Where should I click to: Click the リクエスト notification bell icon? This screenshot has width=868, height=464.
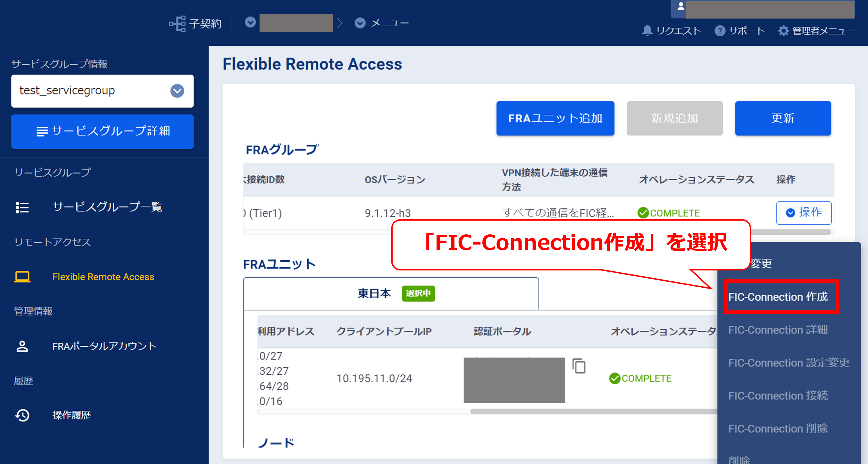pyautogui.click(x=648, y=31)
